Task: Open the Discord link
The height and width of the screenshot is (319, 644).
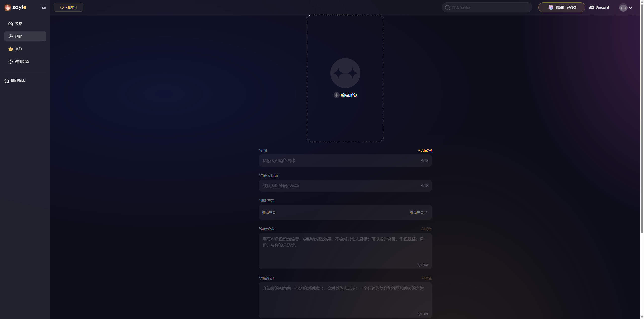Action: click(x=599, y=7)
